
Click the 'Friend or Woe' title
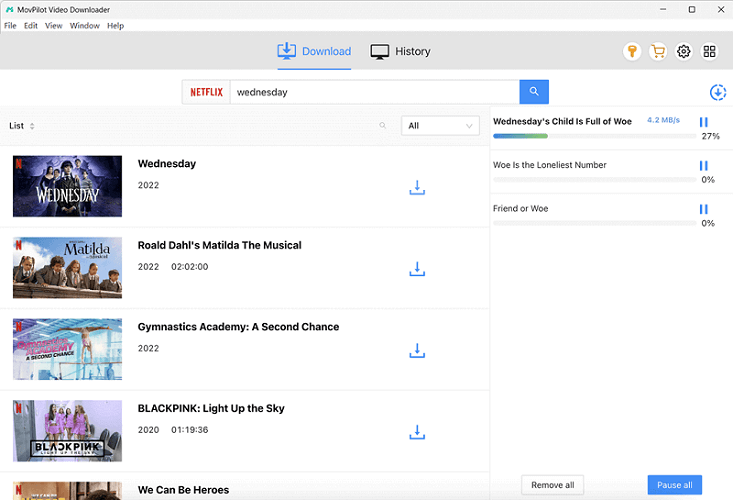point(520,208)
